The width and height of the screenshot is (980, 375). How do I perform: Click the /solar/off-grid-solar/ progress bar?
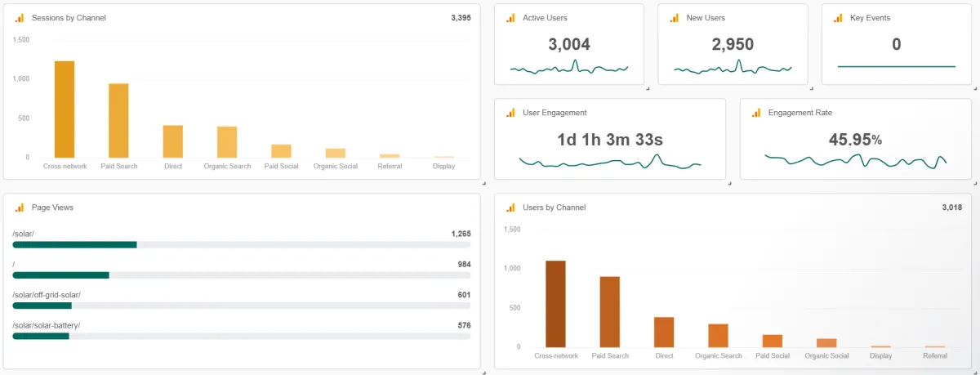242,306
